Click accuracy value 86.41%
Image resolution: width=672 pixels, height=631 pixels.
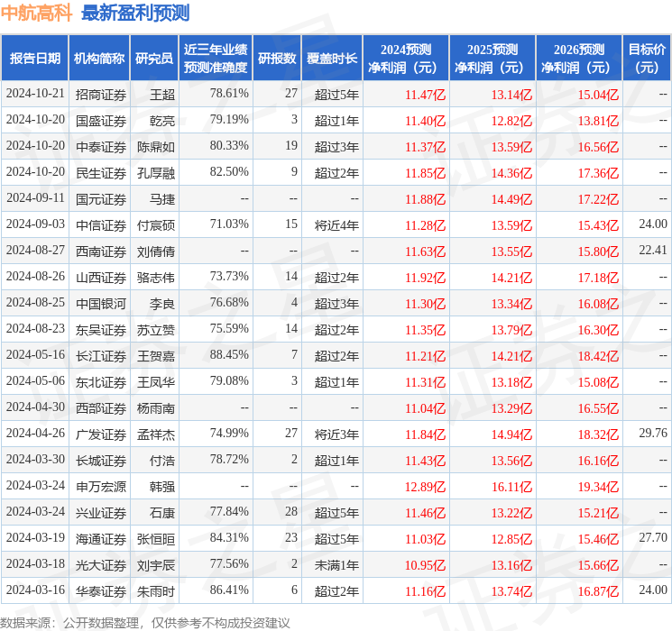point(229,590)
